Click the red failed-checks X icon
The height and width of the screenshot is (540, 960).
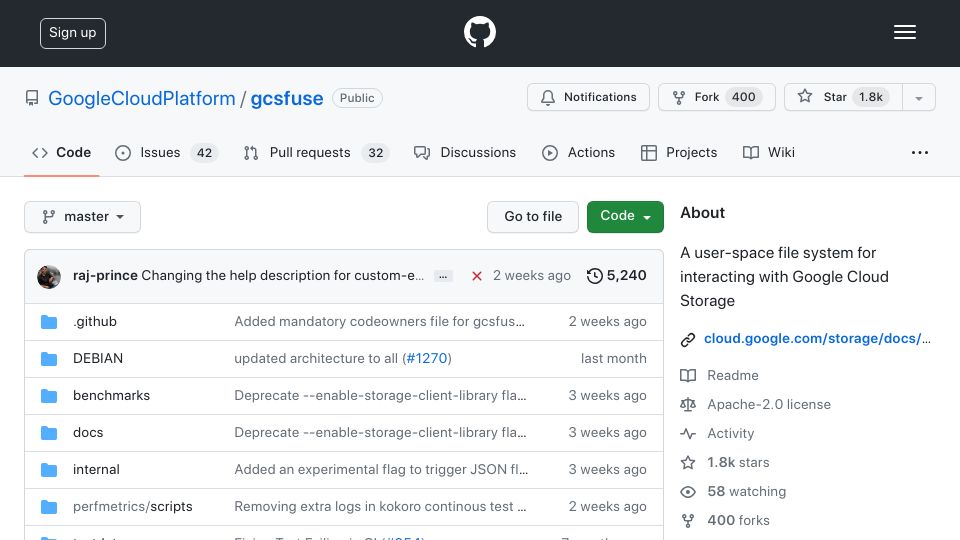coord(477,276)
